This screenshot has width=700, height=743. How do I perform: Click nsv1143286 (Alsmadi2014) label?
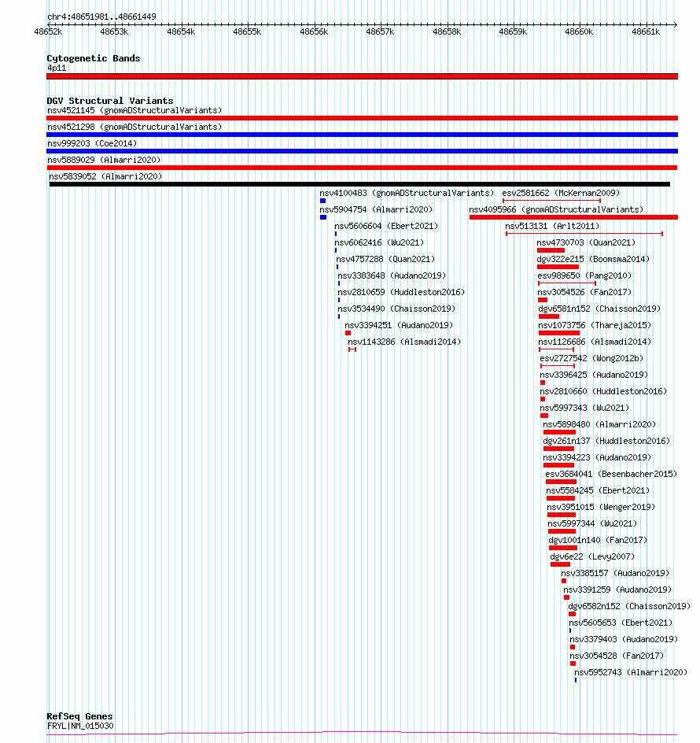(404, 342)
